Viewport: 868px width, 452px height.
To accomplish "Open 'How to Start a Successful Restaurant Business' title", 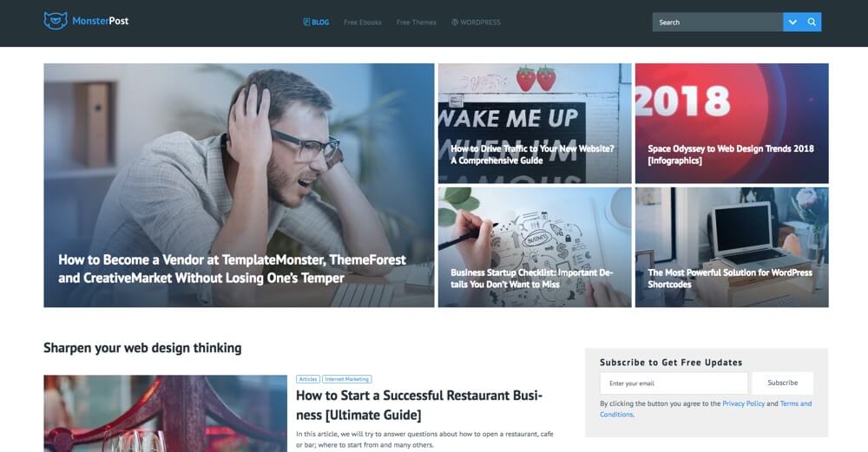I will coord(419,405).
